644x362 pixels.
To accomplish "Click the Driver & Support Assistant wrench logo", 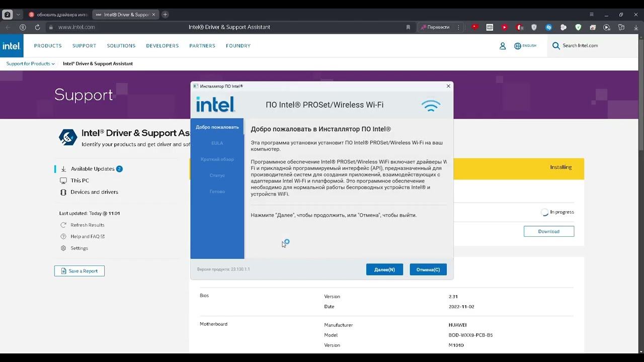I will [67, 137].
